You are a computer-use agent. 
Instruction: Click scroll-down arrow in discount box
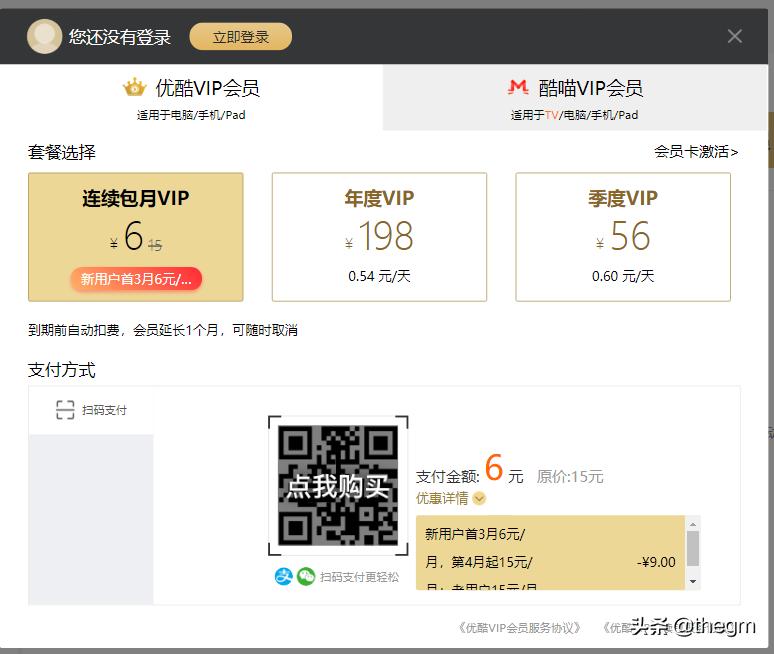pyautogui.click(x=693, y=581)
